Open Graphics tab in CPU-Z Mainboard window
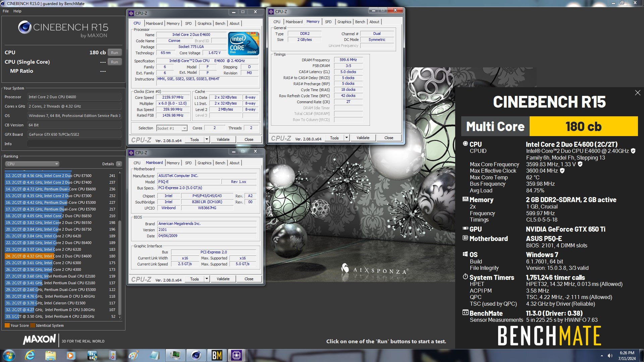The height and width of the screenshot is (362, 644). pos(204,163)
